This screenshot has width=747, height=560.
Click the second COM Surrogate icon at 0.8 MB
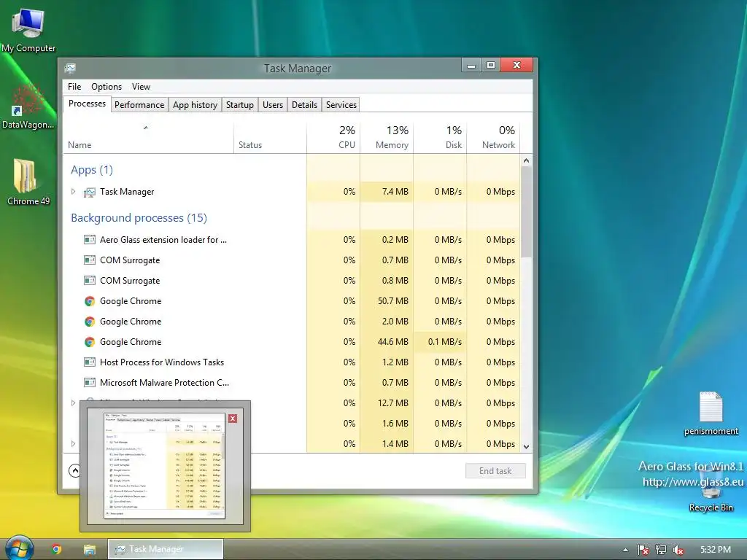pyautogui.click(x=90, y=281)
